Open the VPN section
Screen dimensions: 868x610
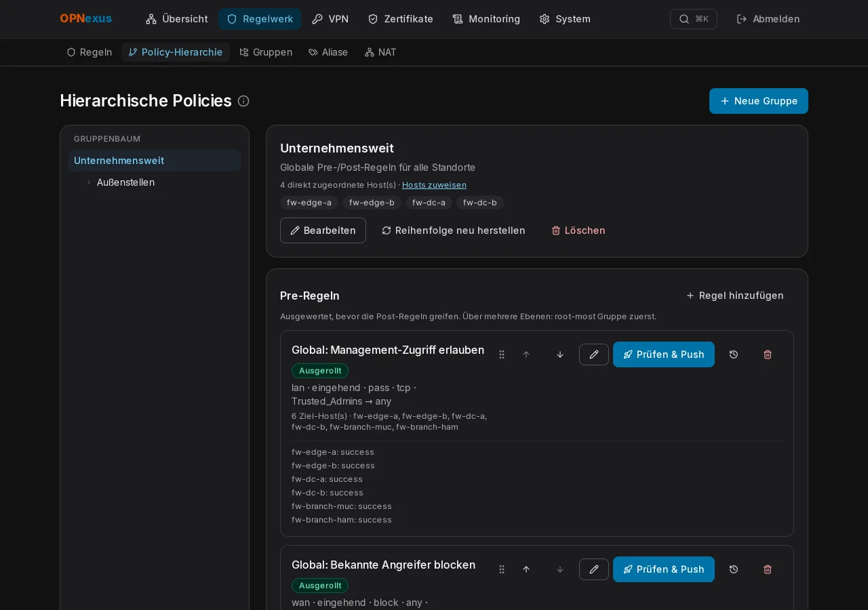click(330, 19)
